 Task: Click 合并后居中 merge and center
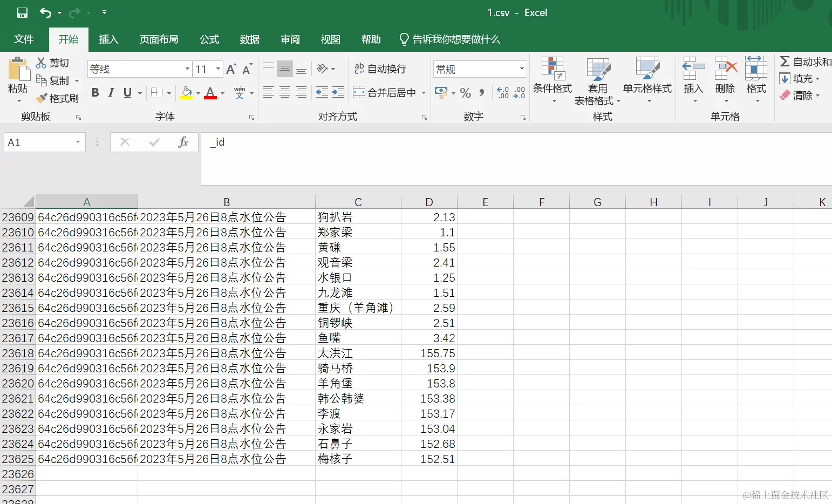(x=385, y=93)
